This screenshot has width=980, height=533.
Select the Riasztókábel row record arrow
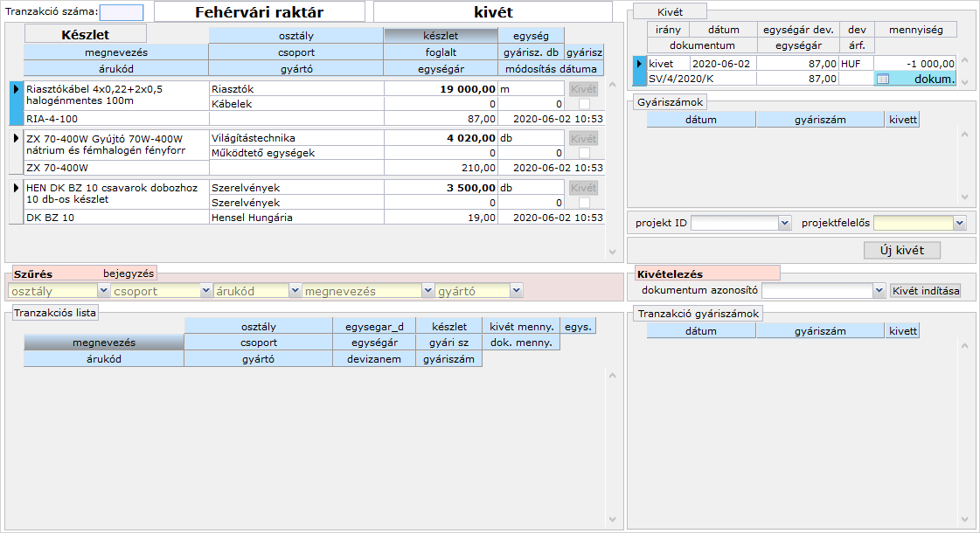tap(16, 89)
